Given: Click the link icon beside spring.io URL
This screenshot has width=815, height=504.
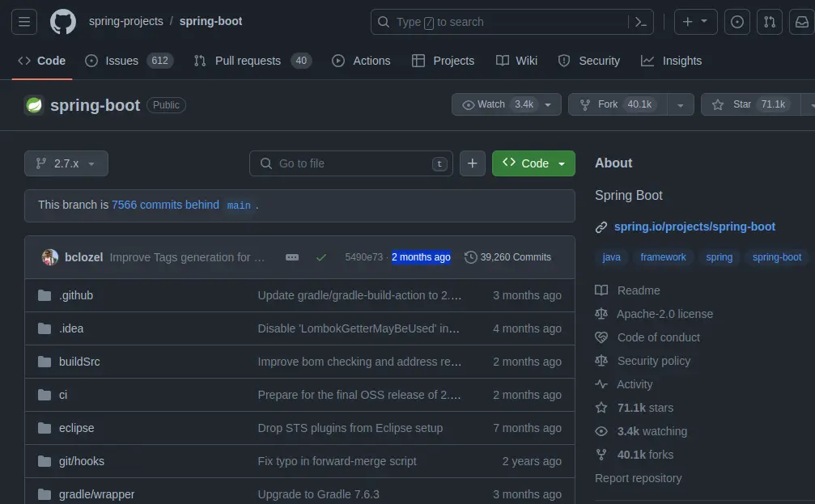Looking at the screenshot, I should click(601, 227).
